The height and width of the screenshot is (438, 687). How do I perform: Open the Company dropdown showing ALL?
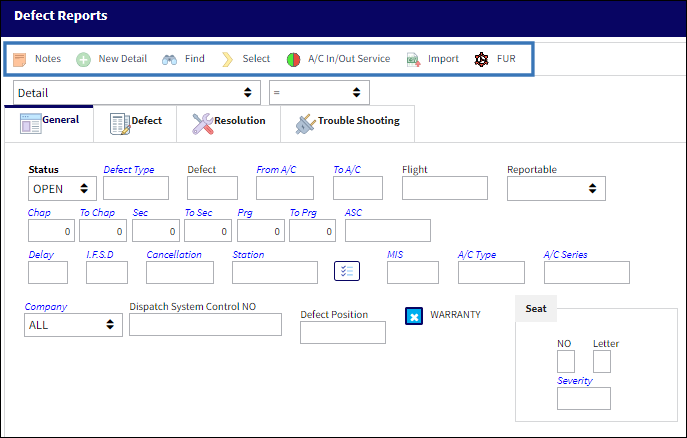pyautogui.click(x=73, y=325)
